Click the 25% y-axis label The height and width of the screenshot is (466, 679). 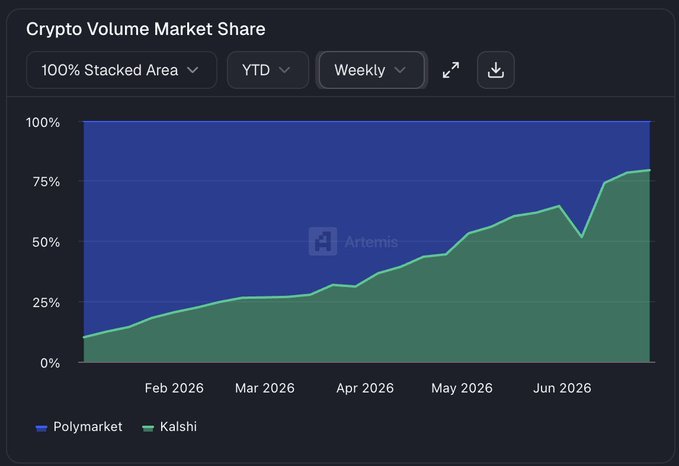[x=46, y=302]
